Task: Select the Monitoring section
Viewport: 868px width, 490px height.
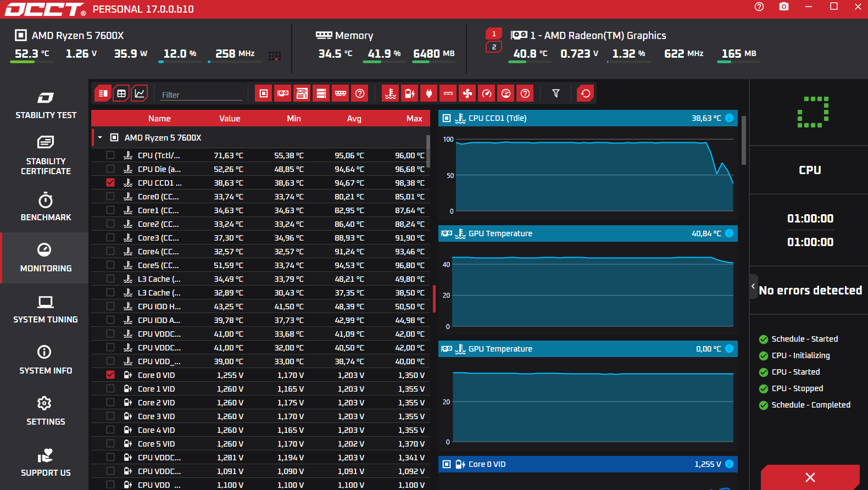Action: pos(45,258)
